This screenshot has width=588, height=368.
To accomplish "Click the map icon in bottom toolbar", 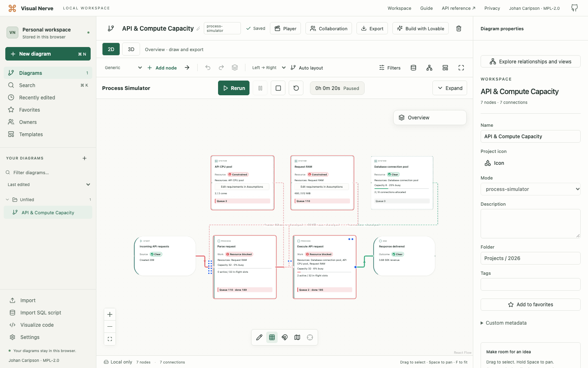I will click(x=297, y=337).
